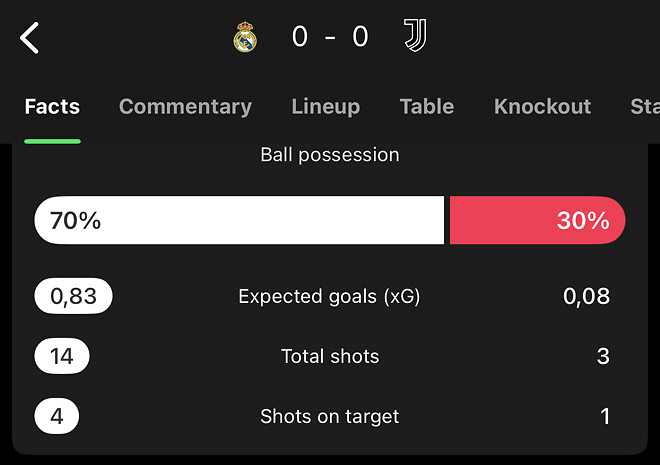Image resolution: width=660 pixels, height=465 pixels.
Task: Tap the Total shots label
Action: (330, 357)
